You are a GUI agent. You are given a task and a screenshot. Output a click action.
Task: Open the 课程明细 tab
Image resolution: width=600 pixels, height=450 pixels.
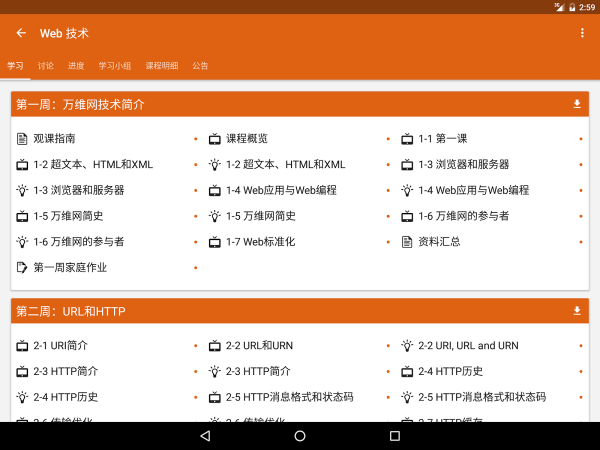coord(161,66)
